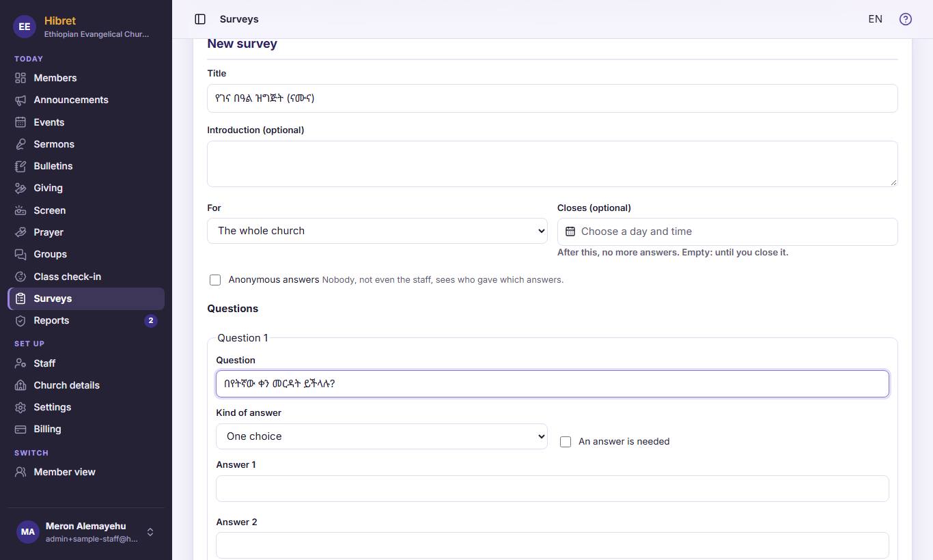Image resolution: width=933 pixels, height=560 pixels.
Task: Open the For audience dropdown
Action: coord(377,231)
